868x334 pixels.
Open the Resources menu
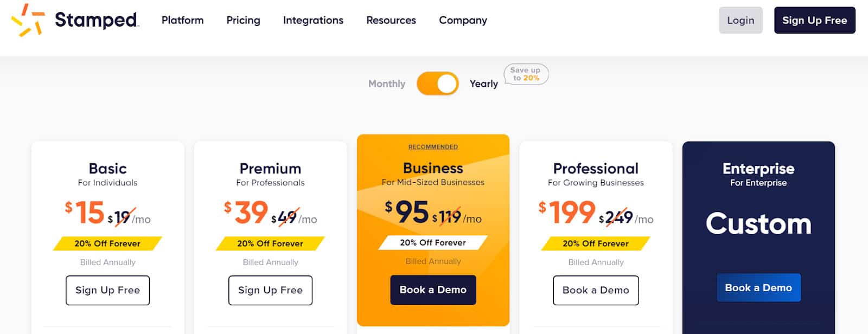tap(391, 20)
